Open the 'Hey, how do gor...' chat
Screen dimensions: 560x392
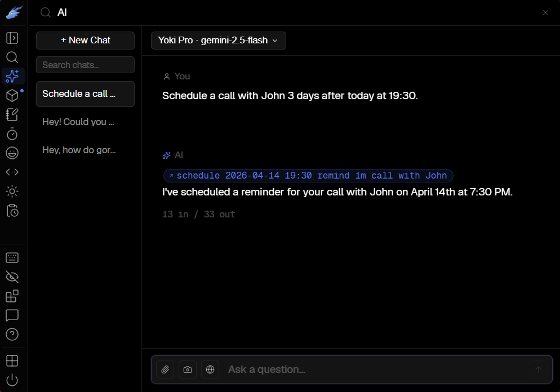(86, 150)
